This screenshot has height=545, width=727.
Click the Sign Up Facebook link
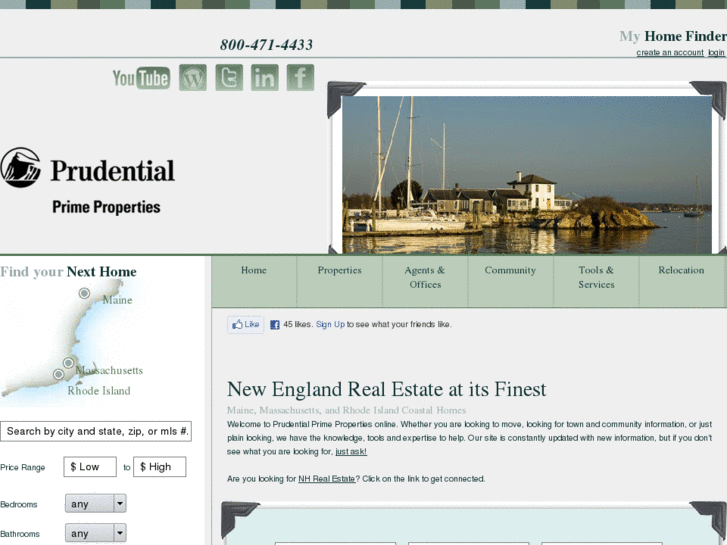coord(330,324)
